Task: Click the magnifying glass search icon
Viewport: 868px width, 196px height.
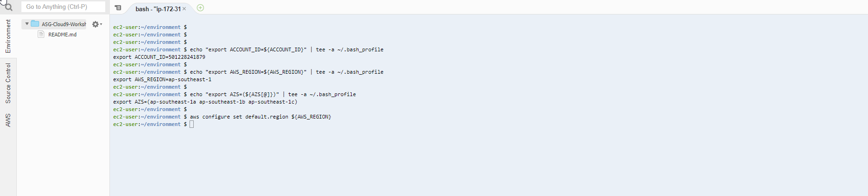Action: click(x=8, y=7)
